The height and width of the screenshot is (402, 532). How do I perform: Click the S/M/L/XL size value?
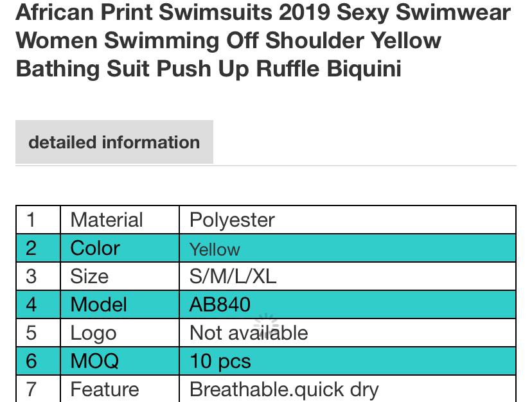233,276
